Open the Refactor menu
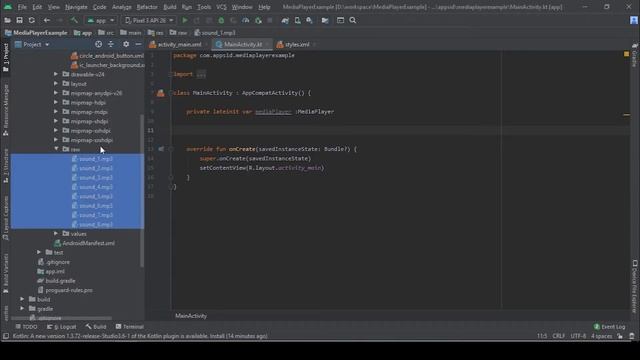The height and width of the screenshot is (360, 640). click(x=147, y=7)
